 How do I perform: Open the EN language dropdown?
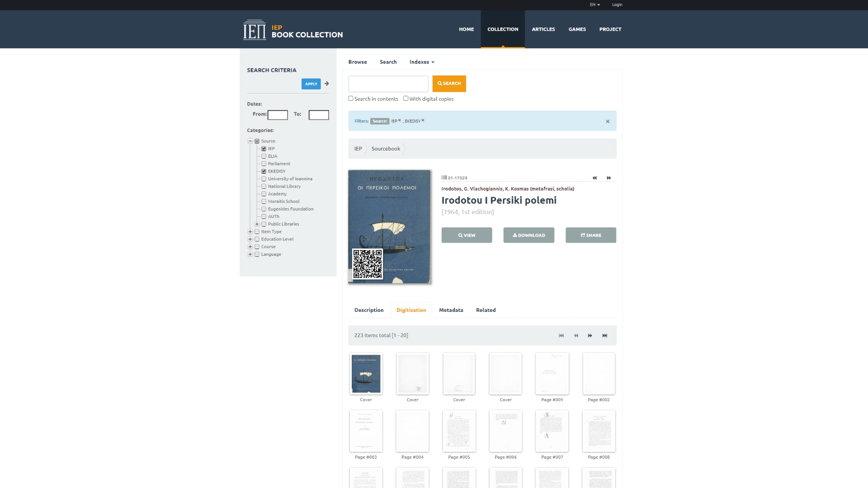(x=594, y=5)
